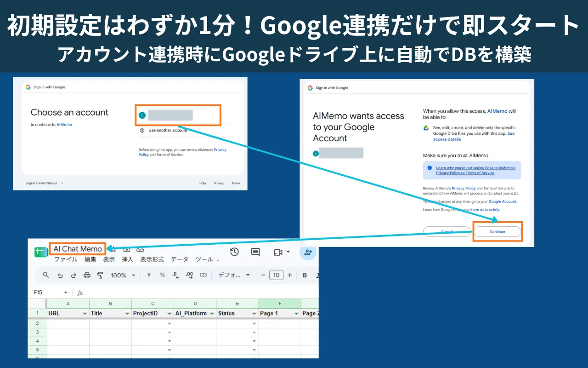The image size is (588, 368).
Task: Select column D header
Action: [x=195, y=304]
